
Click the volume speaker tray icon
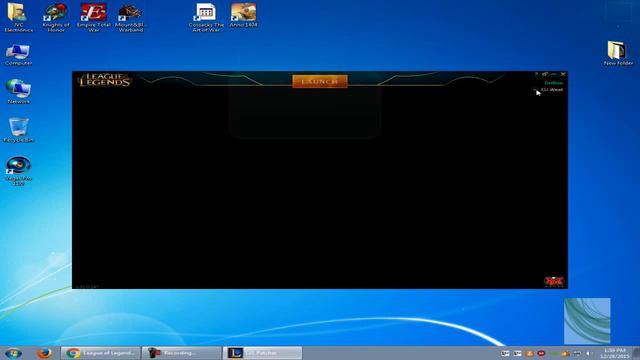tap(589, 353)
